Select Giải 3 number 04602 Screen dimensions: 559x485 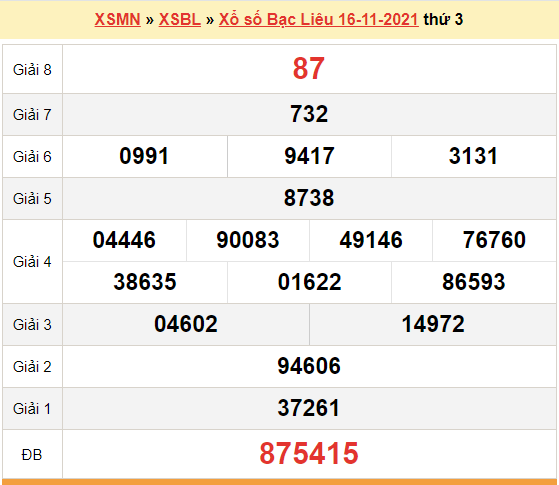click(x=186, y=324)
